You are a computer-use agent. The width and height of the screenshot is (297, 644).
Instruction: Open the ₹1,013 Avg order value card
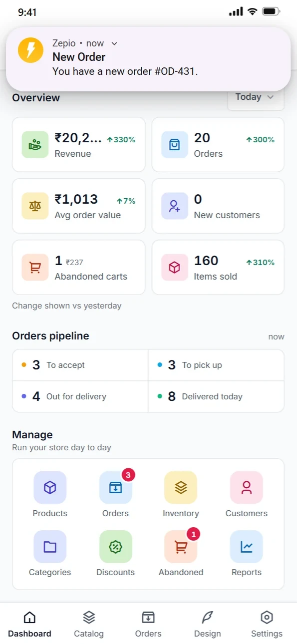pyautogui.click(x=79, y=206)
